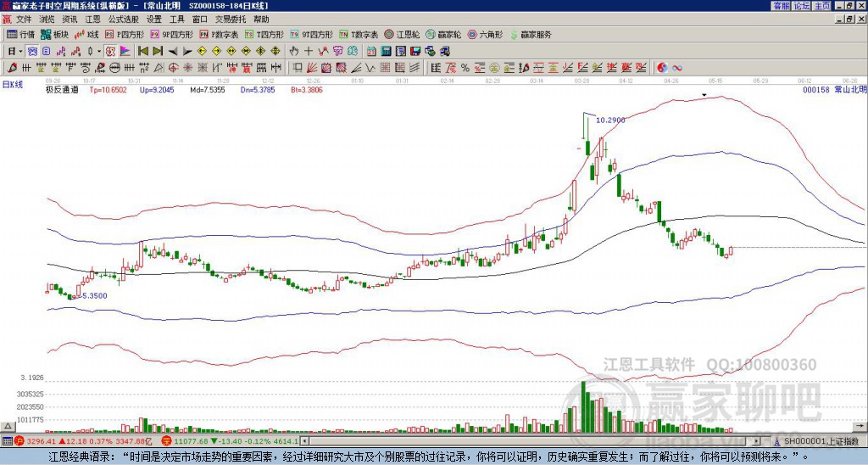Expand the candlestick chart type dropdown arrow
The height and width of the screenshot is (465, 868).
coord(99,51)
